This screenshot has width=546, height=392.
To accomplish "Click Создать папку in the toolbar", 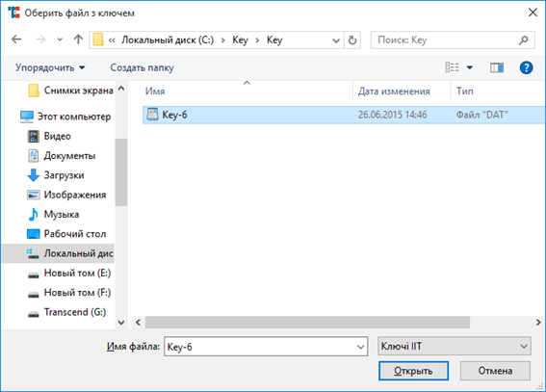I will 143,67.
